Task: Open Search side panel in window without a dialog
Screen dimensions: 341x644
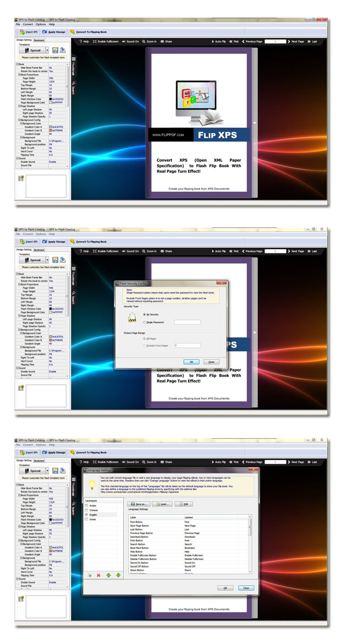Action: (x=74, y=88)
